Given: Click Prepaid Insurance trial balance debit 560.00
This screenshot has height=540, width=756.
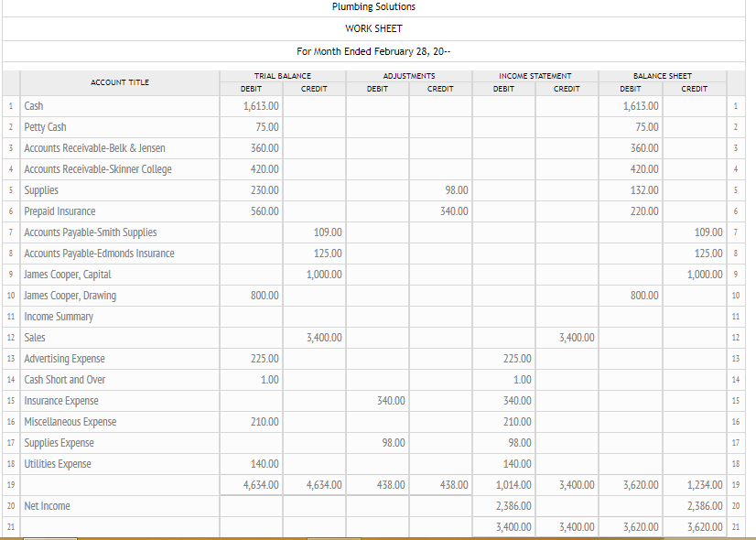Looking at the screenshot, I should click(251, 211).
